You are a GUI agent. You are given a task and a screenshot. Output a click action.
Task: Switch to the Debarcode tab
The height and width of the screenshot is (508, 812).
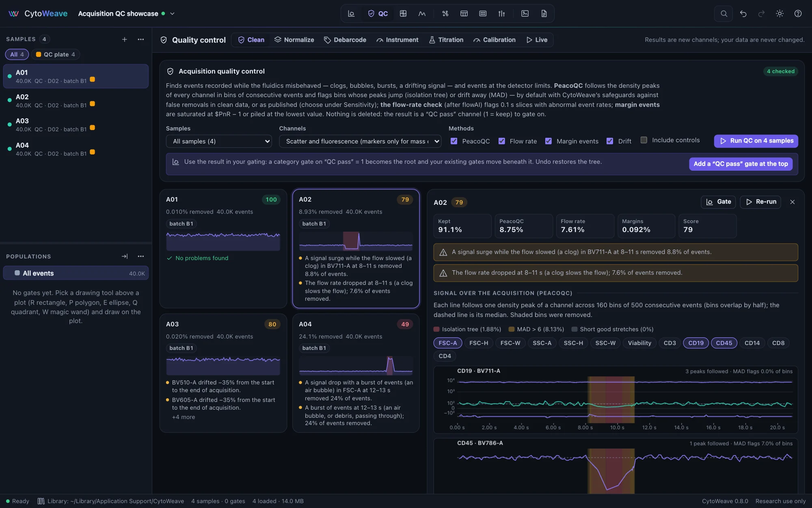tap(345, 40)
